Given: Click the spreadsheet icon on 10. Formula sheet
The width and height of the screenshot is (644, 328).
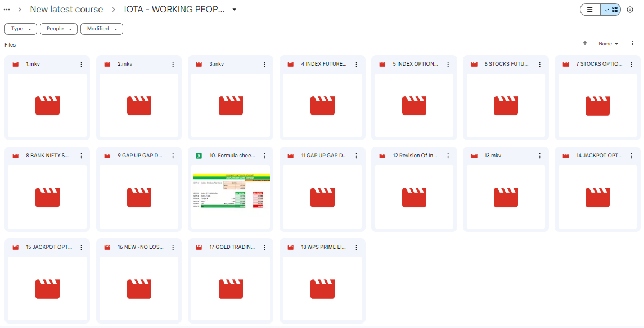Looking at the screenshot, I should coord(199,156).
